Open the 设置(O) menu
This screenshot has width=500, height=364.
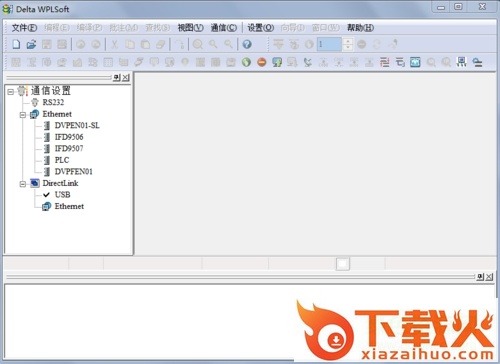click(260, 28)
